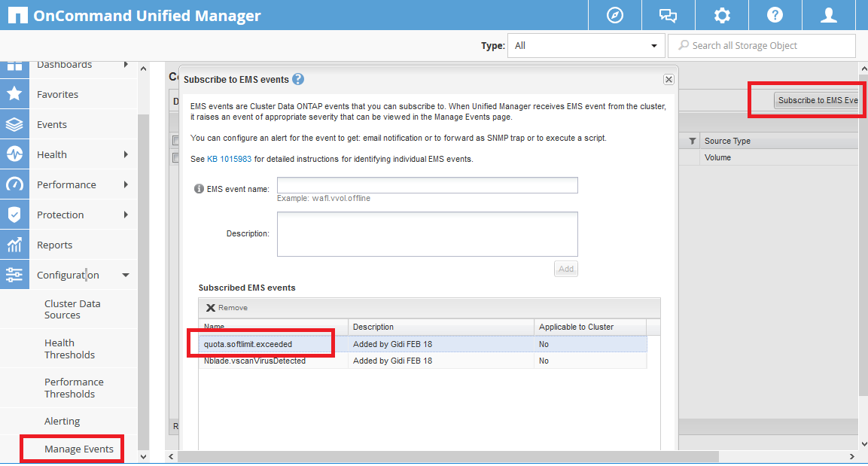This screenshot has height=466, width=868.
Task: Open the user account icon
Action: point(829,15)
